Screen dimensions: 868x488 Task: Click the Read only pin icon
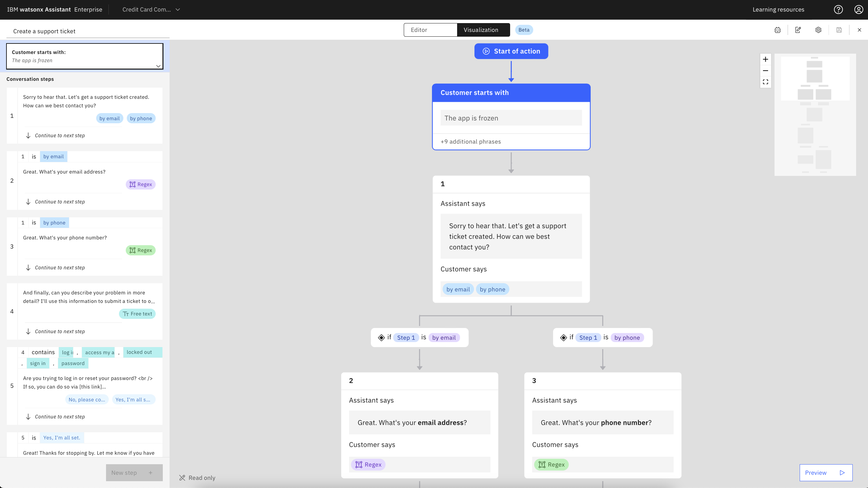pos(182,477)
